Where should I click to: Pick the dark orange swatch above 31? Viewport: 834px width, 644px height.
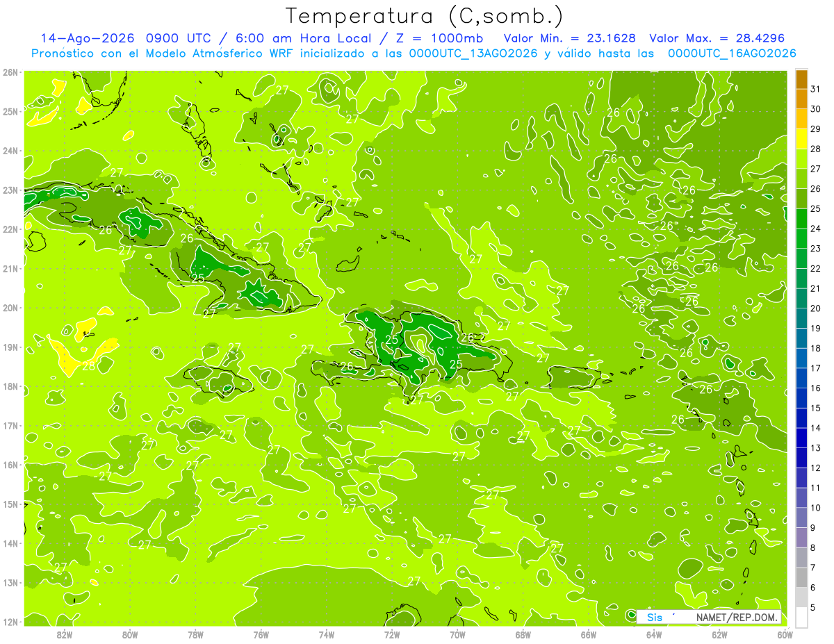[801, 79]
